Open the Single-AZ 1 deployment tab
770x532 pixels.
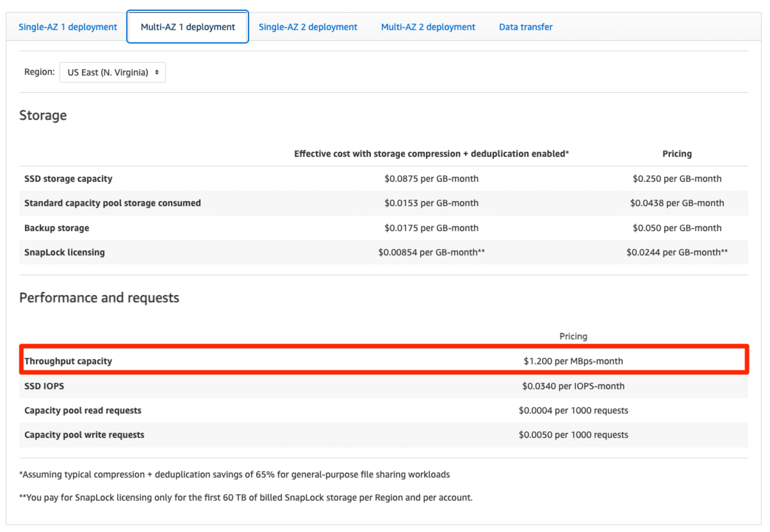point(68,27)
